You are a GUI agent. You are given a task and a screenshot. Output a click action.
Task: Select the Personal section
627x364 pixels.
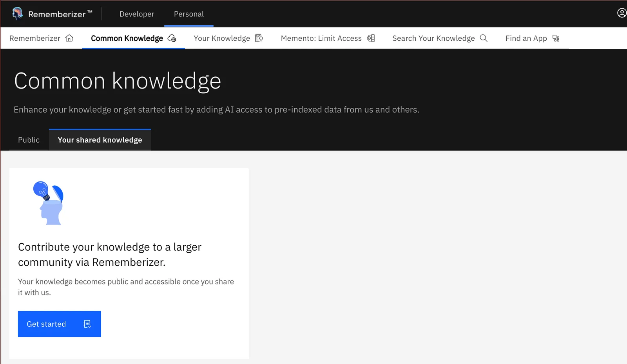[x=189, y=14]
